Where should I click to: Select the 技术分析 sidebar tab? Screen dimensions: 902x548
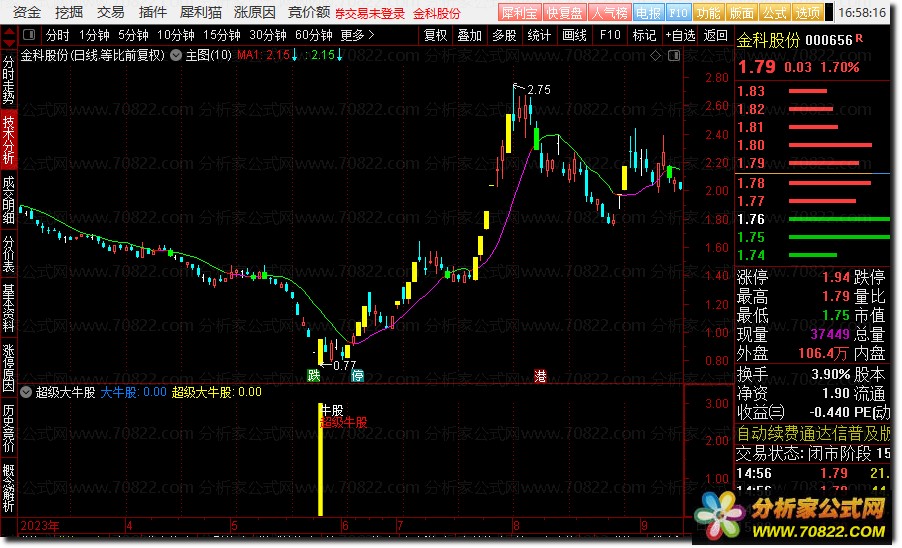(x=9, y=140)
